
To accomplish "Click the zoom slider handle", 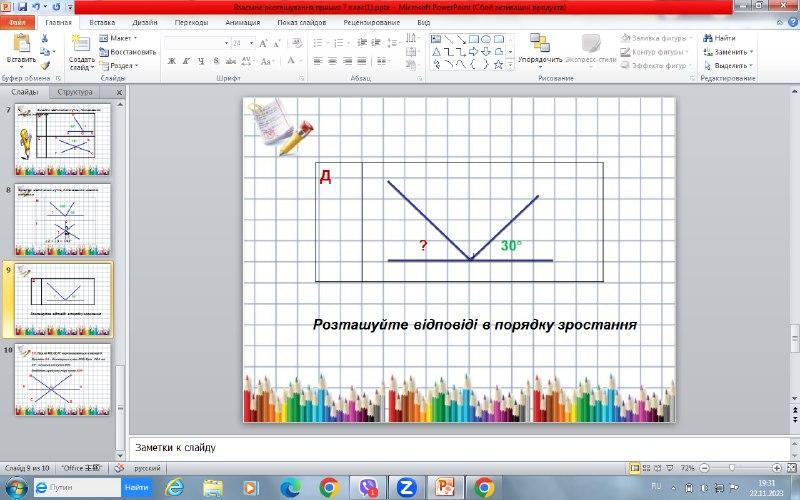I will click(732, 468).
